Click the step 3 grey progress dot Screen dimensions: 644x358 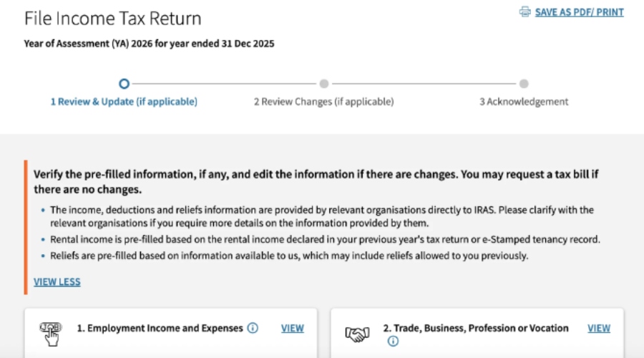[x=524, y=84]
